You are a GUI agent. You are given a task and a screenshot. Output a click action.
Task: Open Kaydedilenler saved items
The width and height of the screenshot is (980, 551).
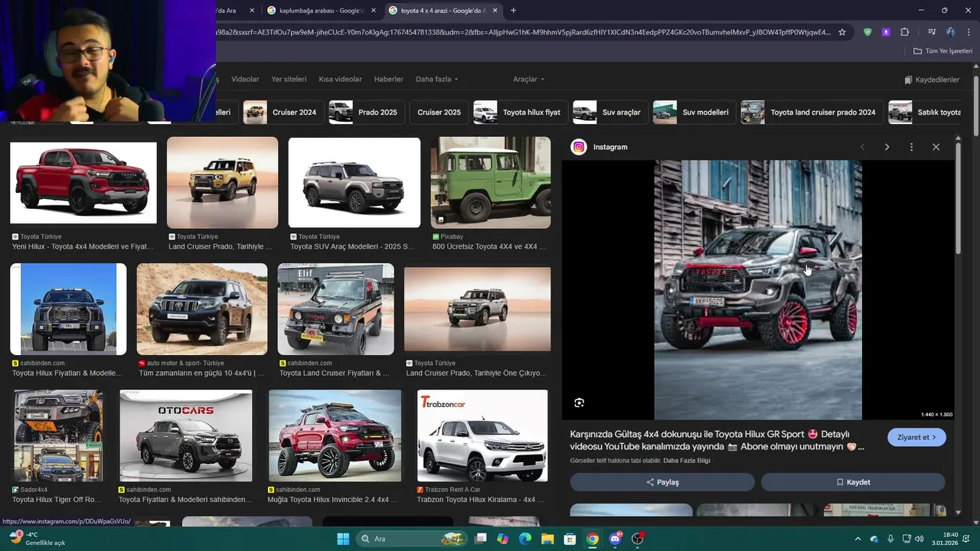click(x=932, y=80)
